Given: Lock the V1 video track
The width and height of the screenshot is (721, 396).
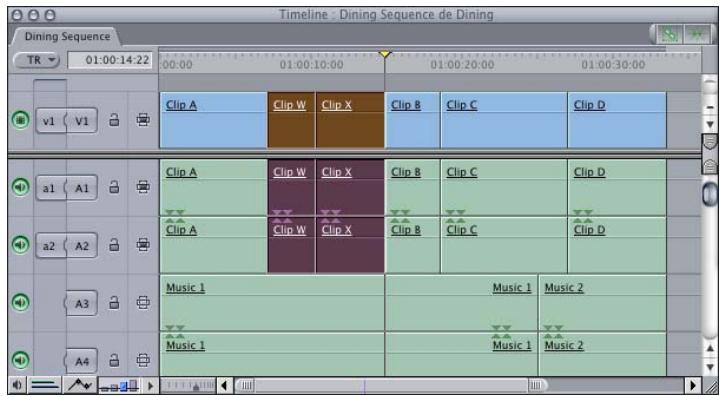Looking at the screenshot, I should coord(114,120).
